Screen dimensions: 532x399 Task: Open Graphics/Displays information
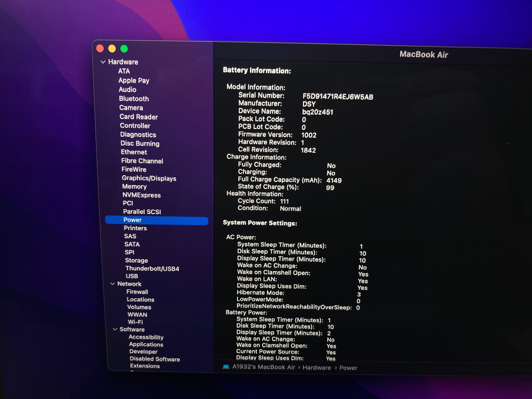click(x=149, y=178)
